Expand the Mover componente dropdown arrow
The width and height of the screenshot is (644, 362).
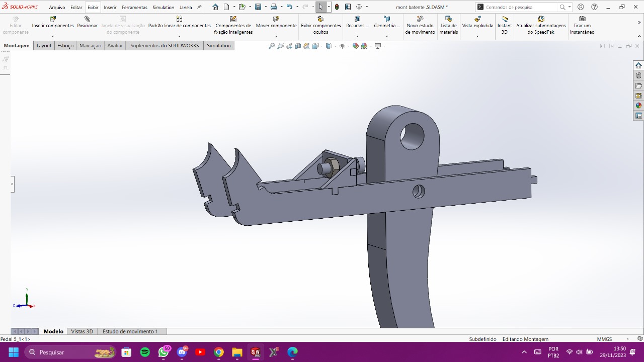pyautogui.click(x=276, y=37)
